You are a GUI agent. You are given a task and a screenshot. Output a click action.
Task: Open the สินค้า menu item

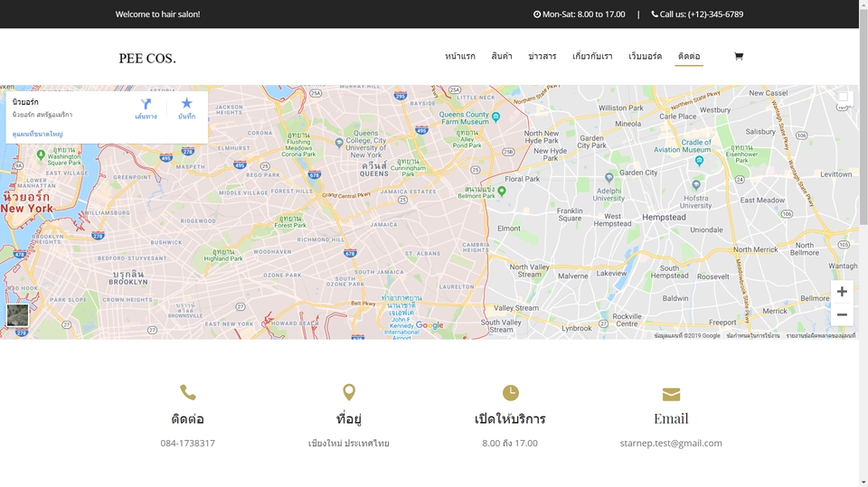(x=502, y=56)
